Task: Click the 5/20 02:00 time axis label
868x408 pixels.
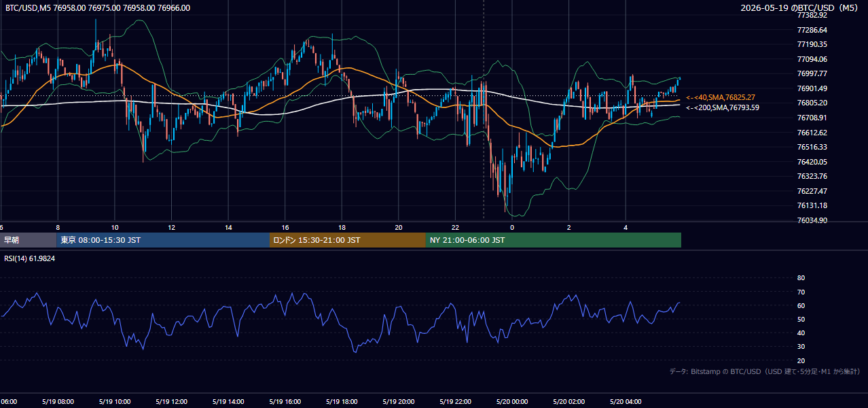Action: pyautogui.click(x=568, y=402)
